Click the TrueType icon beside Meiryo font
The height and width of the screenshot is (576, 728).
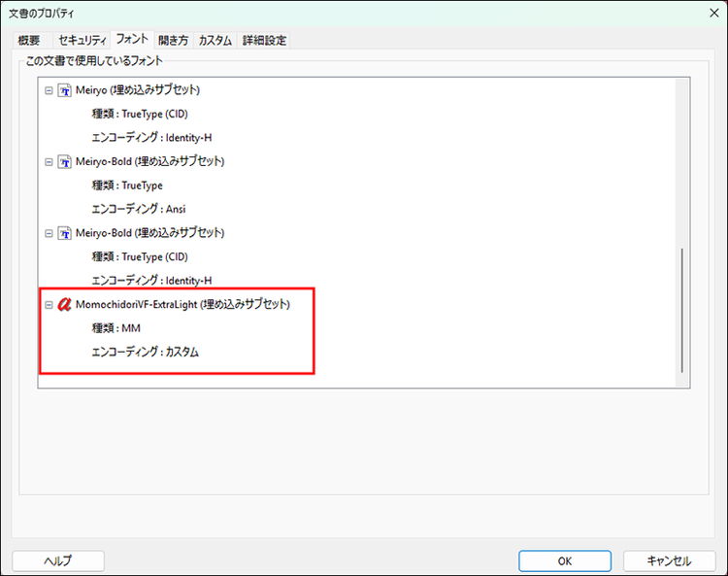64,90
